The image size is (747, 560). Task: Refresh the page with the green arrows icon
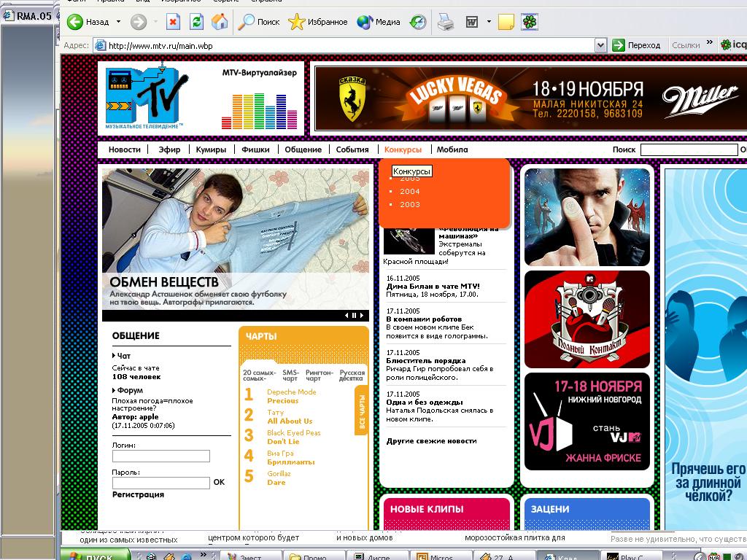click(x=196, y=22)
